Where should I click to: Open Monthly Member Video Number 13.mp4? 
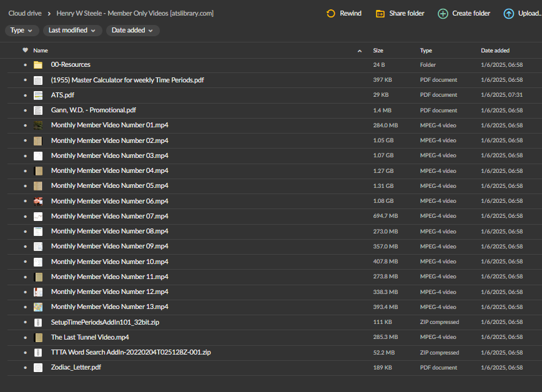coord(109,307)
